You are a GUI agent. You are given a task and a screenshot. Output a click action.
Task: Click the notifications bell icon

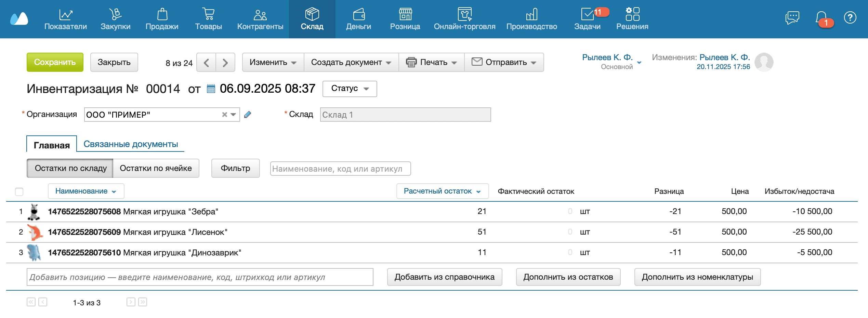tap(821, 18)
